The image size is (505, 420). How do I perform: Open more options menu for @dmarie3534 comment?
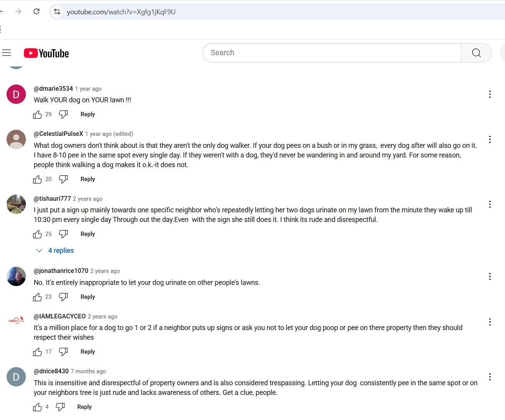pos(490,94)
